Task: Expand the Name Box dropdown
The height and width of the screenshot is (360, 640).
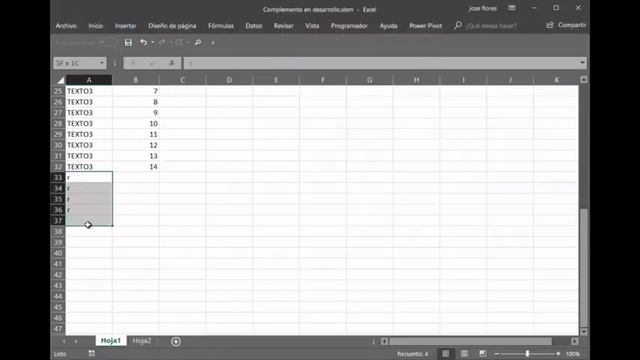Action: (102, 63)
